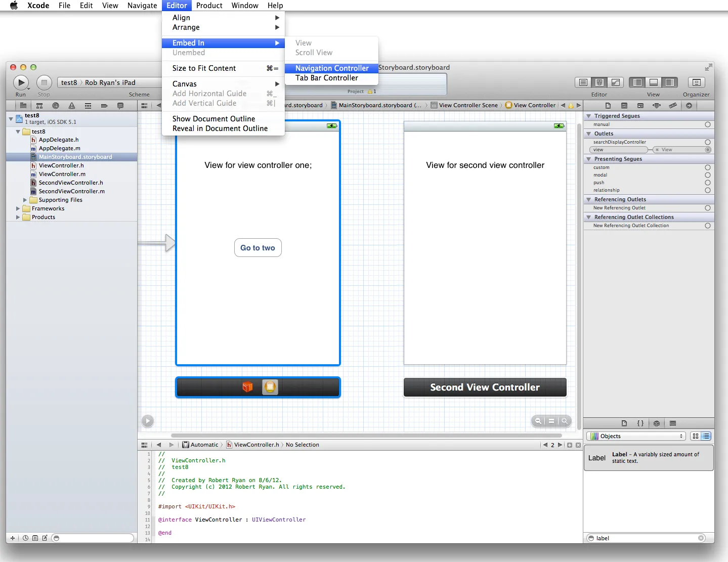The image size is (728, 562).
Task: Select the Version editor button
Action: click(616, 82)
